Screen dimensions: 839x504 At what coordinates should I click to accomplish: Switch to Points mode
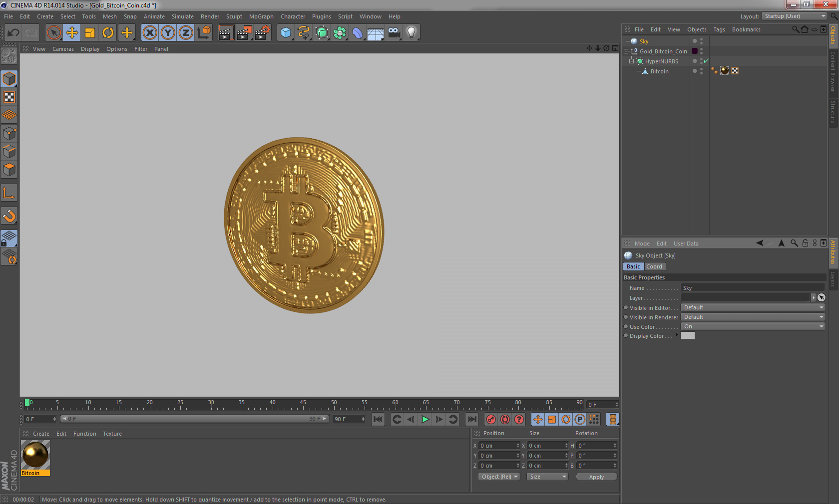click(9, 134)
